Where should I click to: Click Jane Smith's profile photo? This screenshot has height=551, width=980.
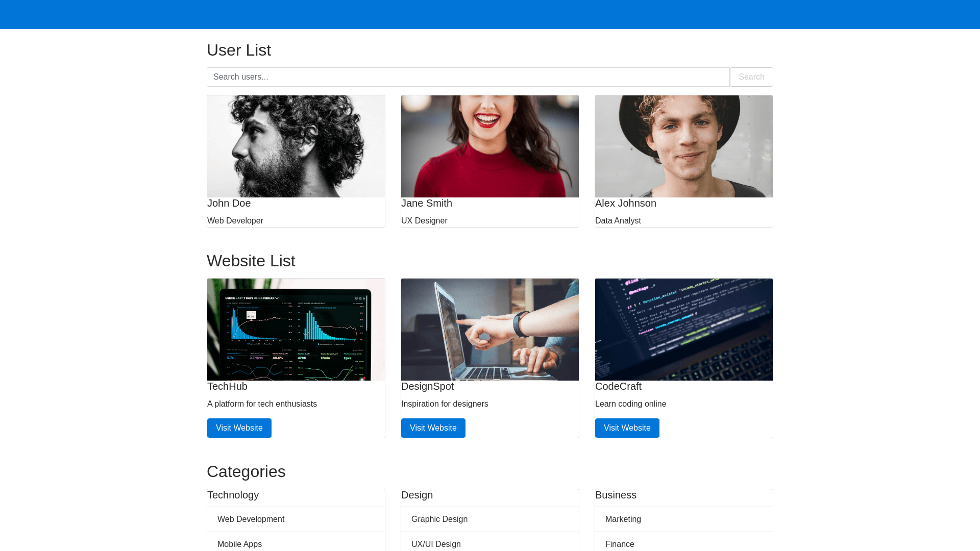(x=490, y=146)
